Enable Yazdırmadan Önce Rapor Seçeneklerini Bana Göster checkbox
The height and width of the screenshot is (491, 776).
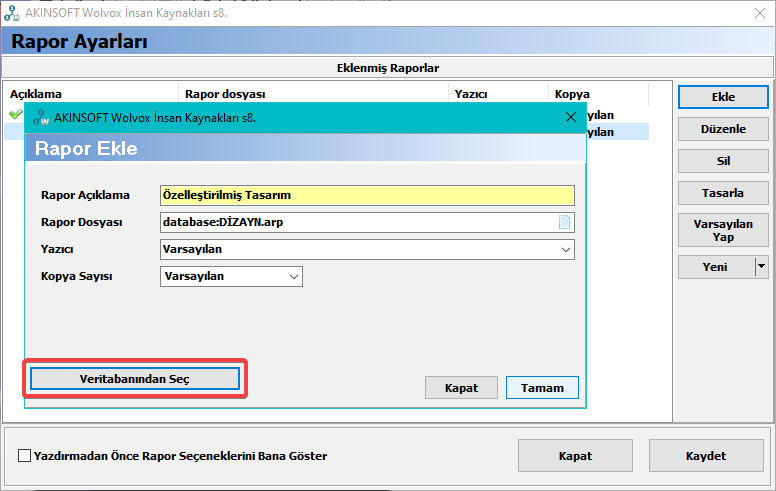coord(24,455)
